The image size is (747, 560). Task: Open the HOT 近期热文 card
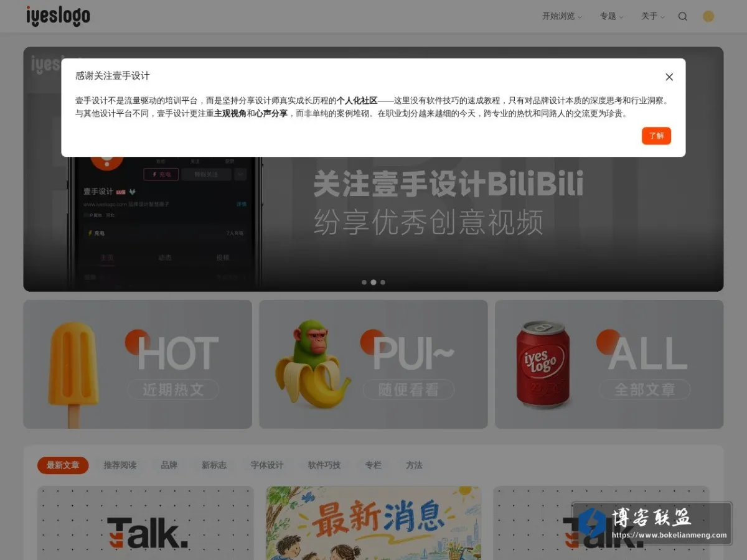(138, 365)
